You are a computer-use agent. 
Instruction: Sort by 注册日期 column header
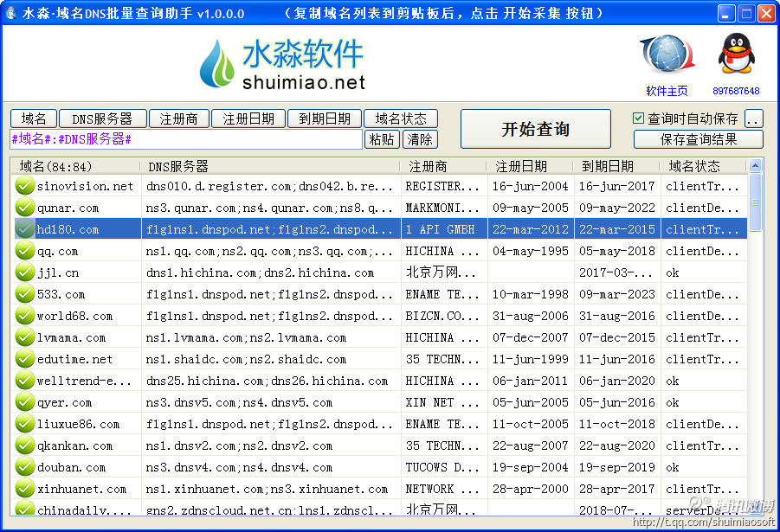click(x=531, y=166)
